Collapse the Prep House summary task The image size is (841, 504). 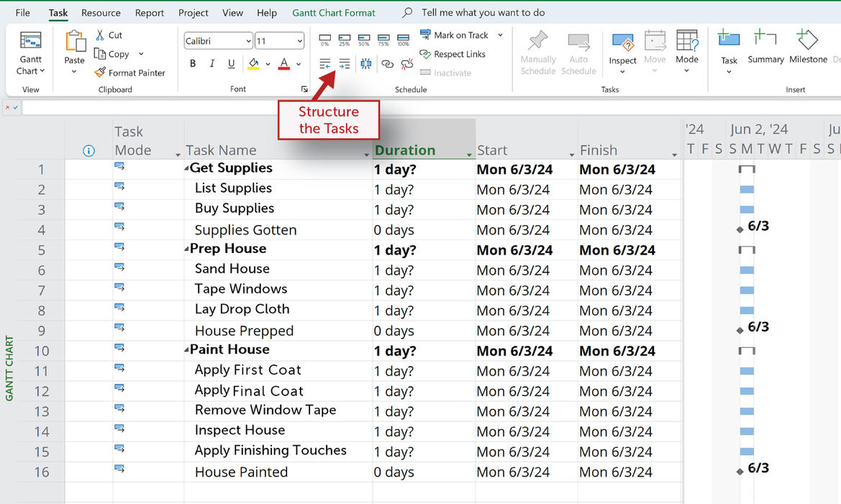(x=186, y=249)
